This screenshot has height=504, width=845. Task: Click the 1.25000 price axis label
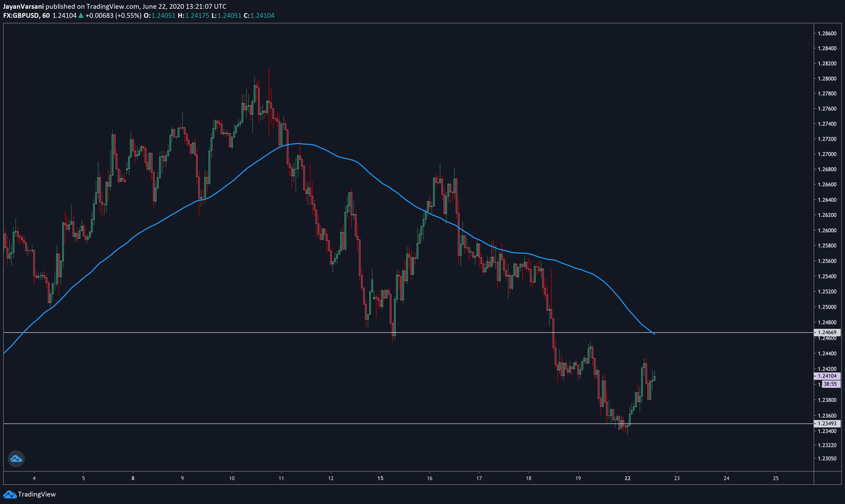(x=827, y=307)
